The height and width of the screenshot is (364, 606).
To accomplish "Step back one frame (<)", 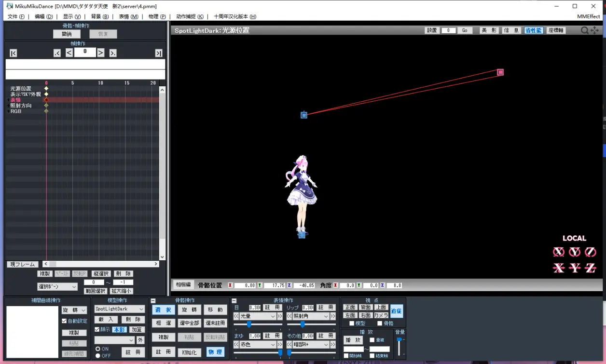I will tap(69, 53).
